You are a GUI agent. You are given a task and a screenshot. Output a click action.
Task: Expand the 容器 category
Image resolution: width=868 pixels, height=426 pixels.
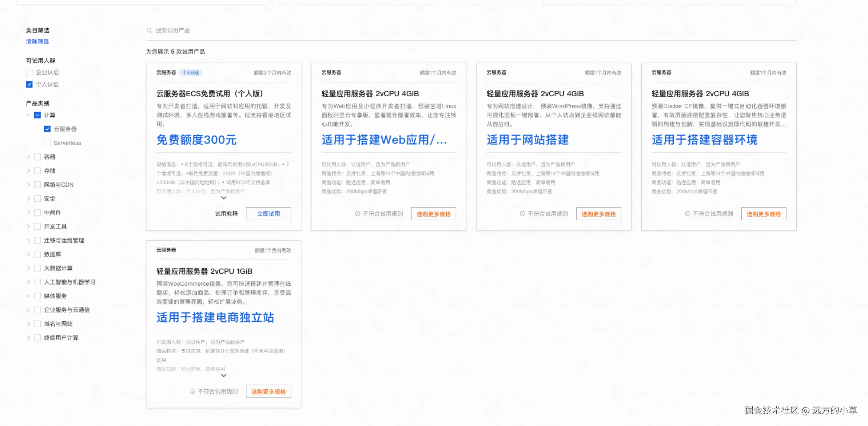click(x=28, y=157)
